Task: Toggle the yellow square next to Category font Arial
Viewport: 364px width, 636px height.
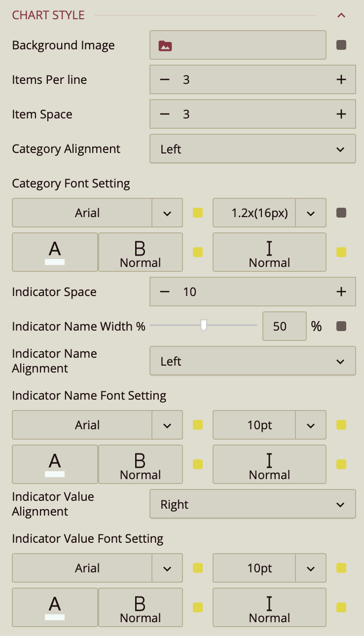Action: point(198,213)
